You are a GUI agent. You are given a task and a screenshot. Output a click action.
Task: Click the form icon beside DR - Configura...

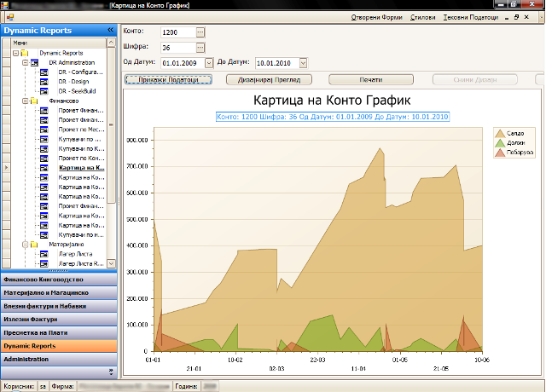coord(44,72)
